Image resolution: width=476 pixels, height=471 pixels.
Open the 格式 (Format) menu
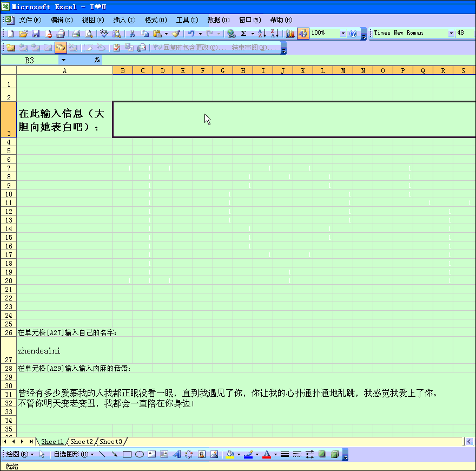(155, 20)
